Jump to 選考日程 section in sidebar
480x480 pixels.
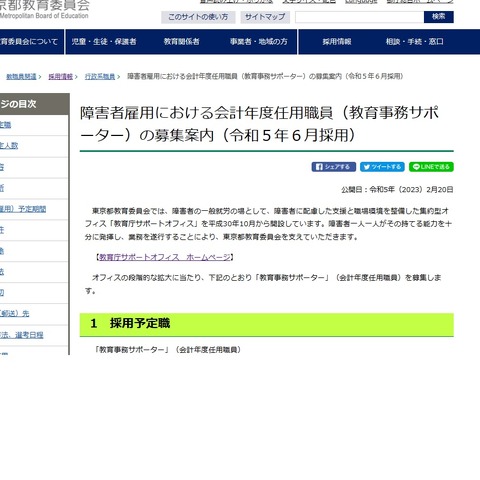[x=22, y=335]
